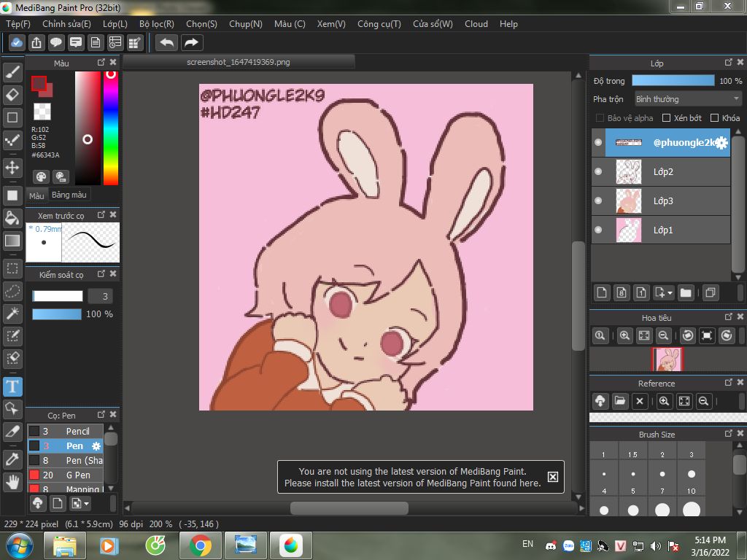Screen dimensions: 747x560
Task: Undock the Hoa tiêu navigator panel
Action: click(x=729, y=316)
